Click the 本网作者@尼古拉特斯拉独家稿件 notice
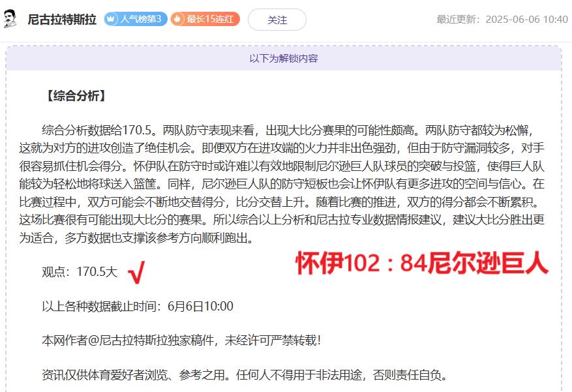This screenshot has width=572, height=392. (x=182, y=340)
